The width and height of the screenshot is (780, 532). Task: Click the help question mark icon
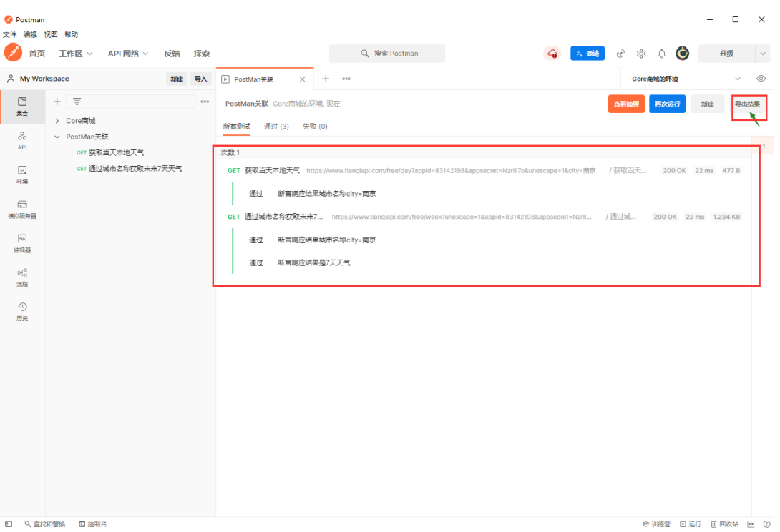pyautogui.click(x=766, y=523)
